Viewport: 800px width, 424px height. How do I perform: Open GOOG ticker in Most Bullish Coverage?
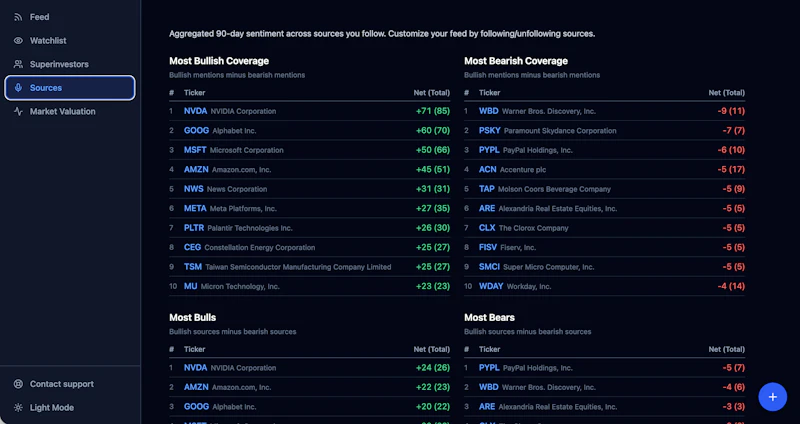196,131
